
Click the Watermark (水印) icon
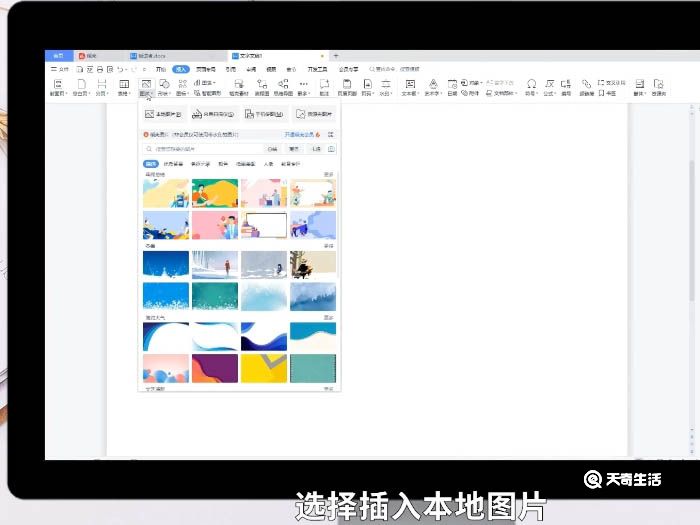pos(386,84)
